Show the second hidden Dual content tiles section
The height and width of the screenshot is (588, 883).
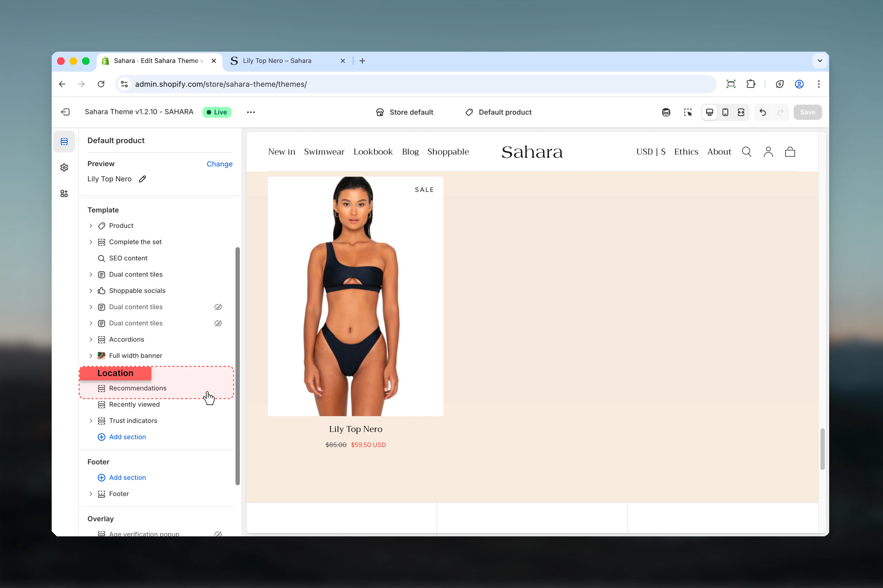coord(218,323)
